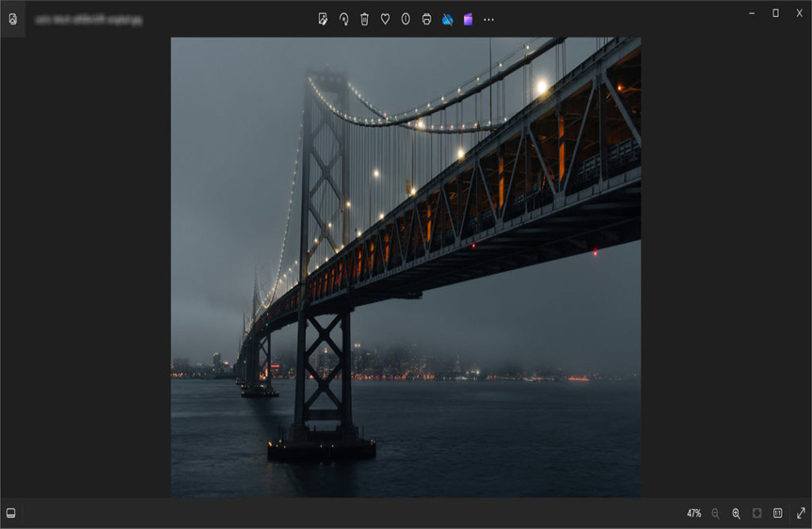
Task: Enter full screen using diagonal arrows icon
Action: tap(799, 513)
